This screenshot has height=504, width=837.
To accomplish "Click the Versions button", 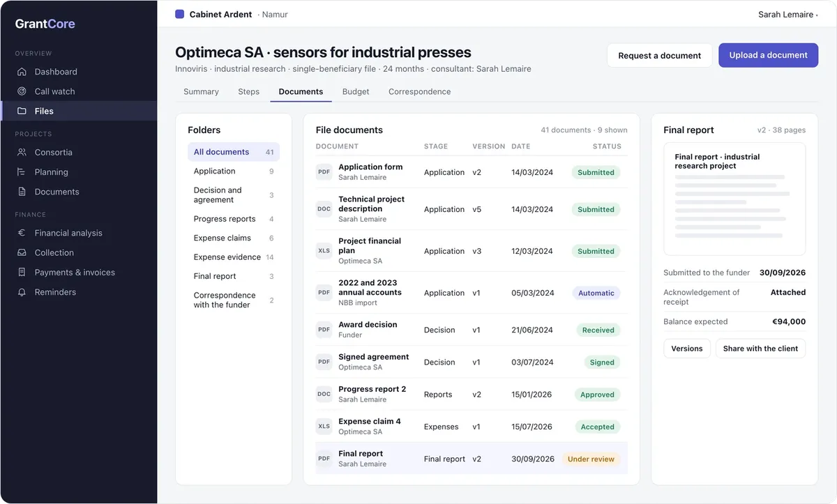I will [x=687, y=349].
